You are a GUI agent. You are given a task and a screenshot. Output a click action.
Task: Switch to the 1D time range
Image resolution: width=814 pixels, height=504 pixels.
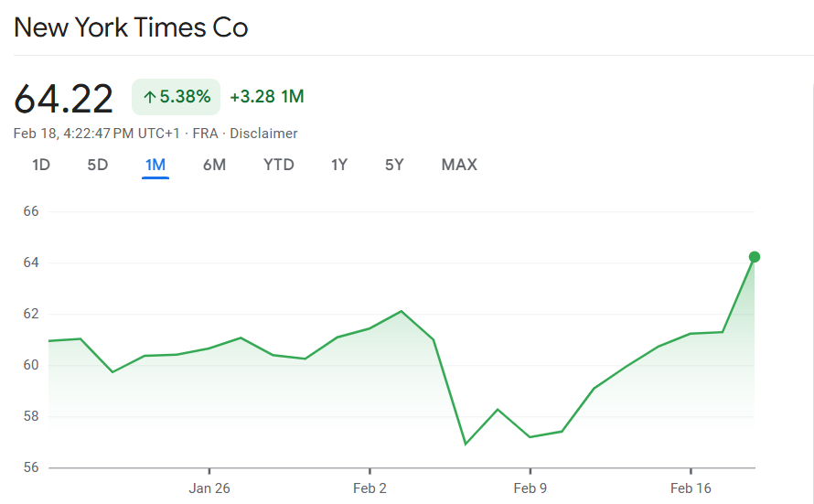point(41,165)
